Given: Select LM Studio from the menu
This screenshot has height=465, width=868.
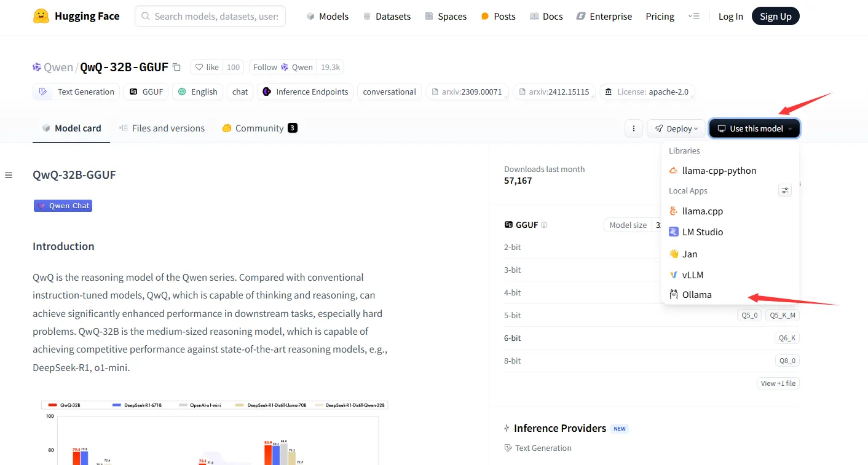Looking at the screenshot, I should (x=730, y=232).
